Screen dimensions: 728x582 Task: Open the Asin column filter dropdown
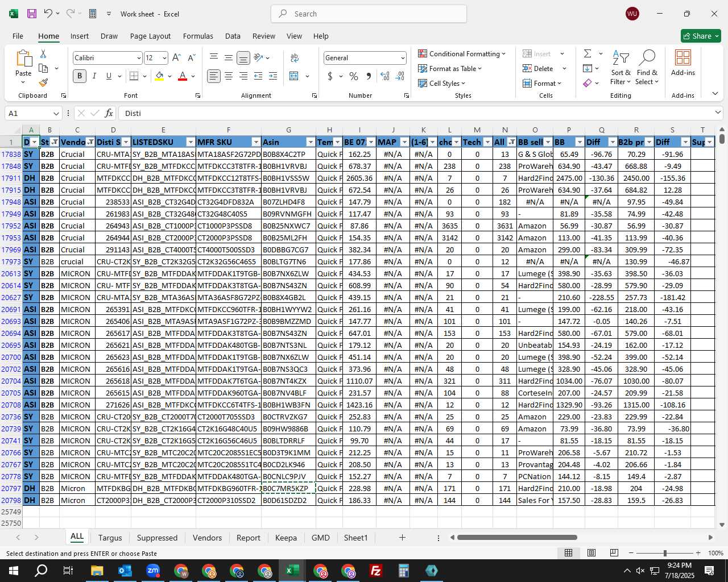[x=310, y=142]
